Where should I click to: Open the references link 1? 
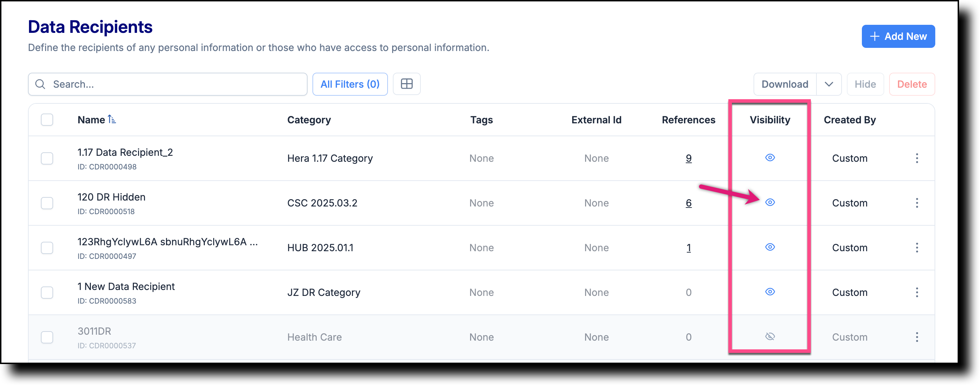pos(688,248)
